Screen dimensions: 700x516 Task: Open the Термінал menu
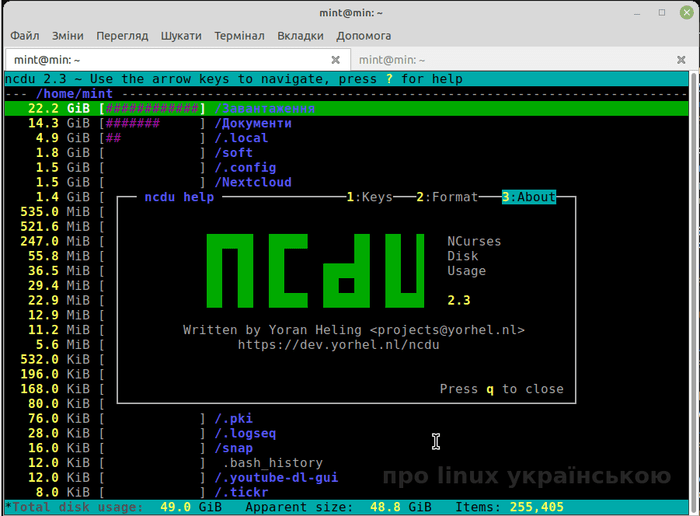coord(239,36)
